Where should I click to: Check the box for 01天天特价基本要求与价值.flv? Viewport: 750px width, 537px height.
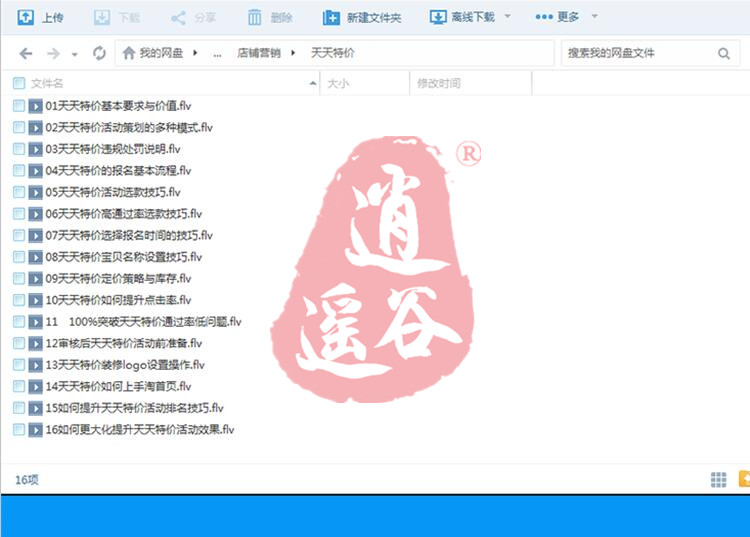(19, 105)
